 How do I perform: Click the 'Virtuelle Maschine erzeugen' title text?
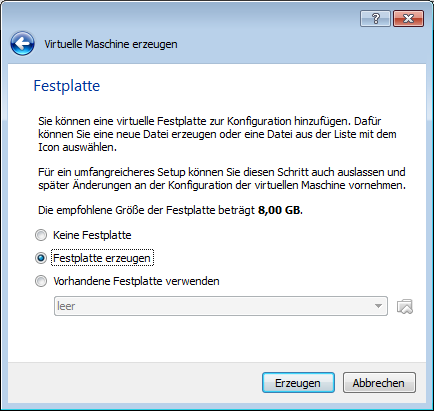tap(111, 44)
